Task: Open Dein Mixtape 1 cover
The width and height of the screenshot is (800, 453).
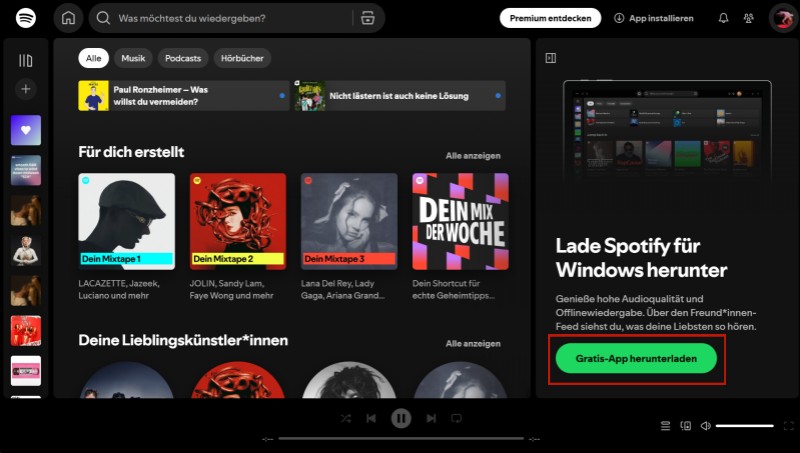Action: [x=127, y=221]
